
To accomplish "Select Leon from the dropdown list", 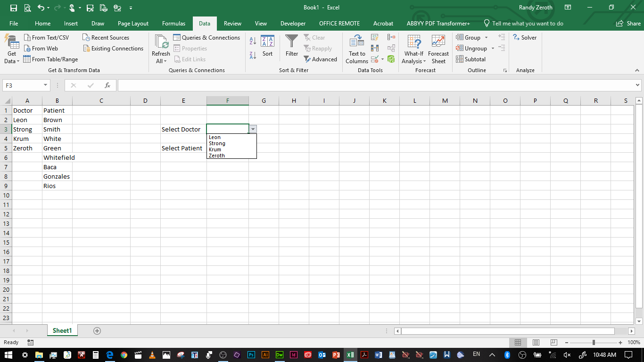I will 231,137.
